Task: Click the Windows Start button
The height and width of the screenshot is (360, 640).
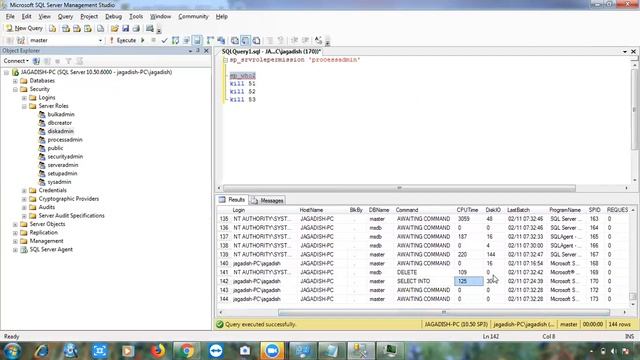Action: 12,351
